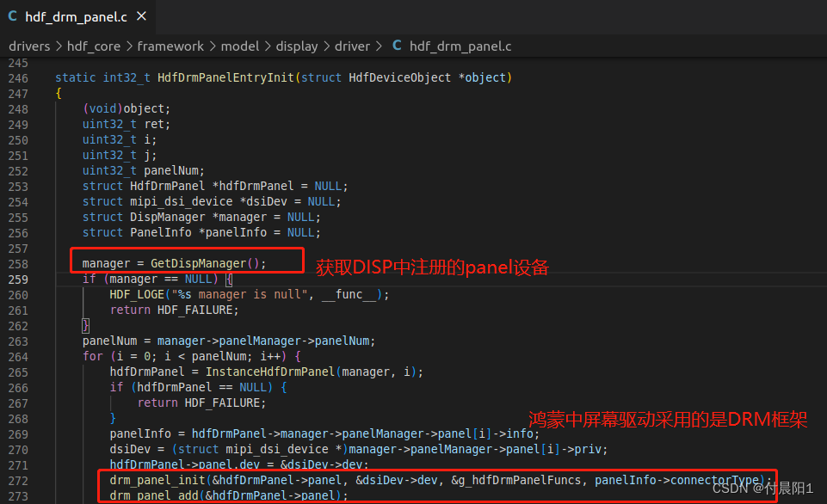The height and width of the screenshot is (504, 827).
Task: Click 'panelInfo =' assignment on line 269
Action: click(x=147, y=433)
